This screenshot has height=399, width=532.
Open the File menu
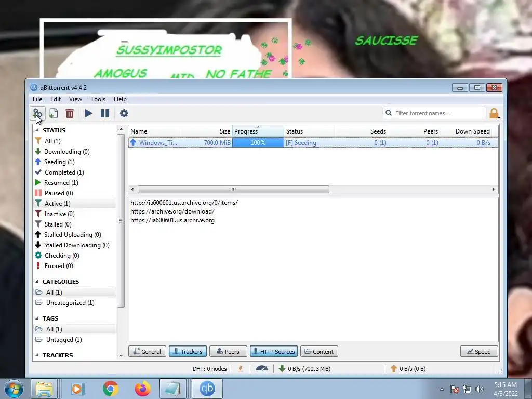[x=37, y=99]
